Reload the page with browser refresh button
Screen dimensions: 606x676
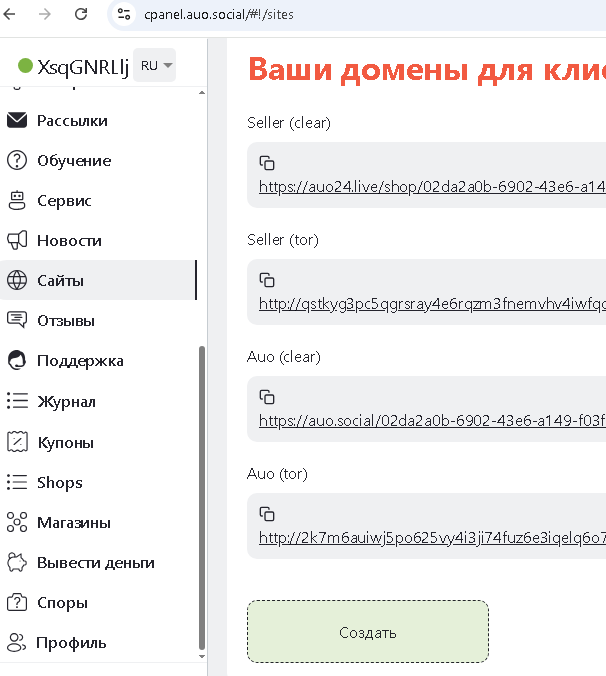pos(81,14)
